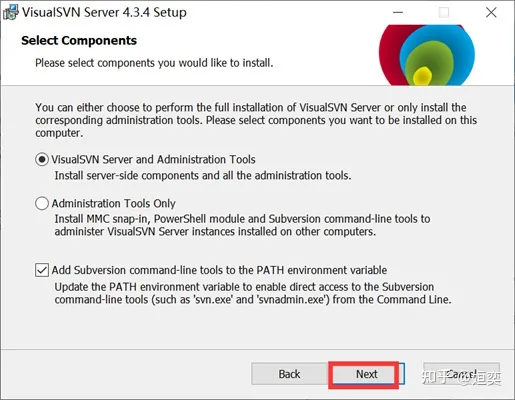
Task: Go to the Next setup step
Action: point(367,374)
